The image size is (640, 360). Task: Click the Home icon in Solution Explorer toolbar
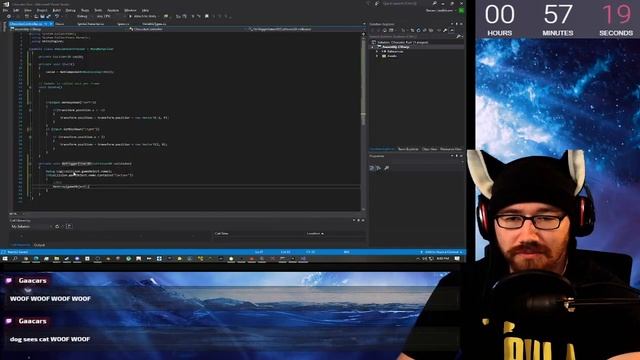(384, 30)
